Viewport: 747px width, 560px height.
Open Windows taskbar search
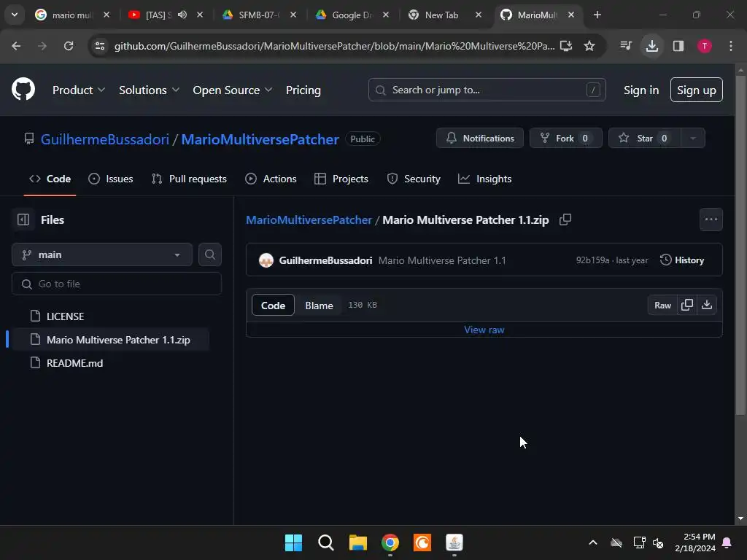pos(326,542)
